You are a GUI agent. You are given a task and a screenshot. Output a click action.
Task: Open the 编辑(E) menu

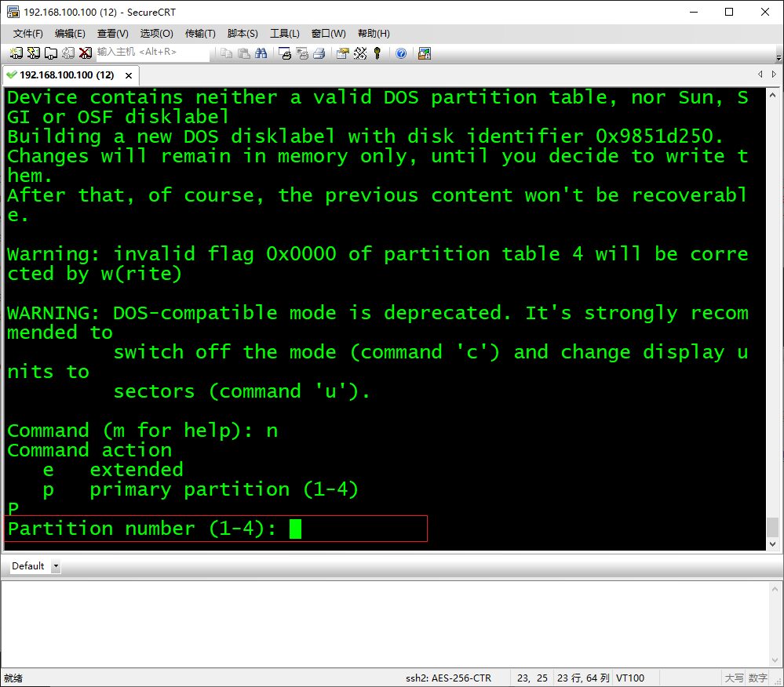[x=70, y=34]
